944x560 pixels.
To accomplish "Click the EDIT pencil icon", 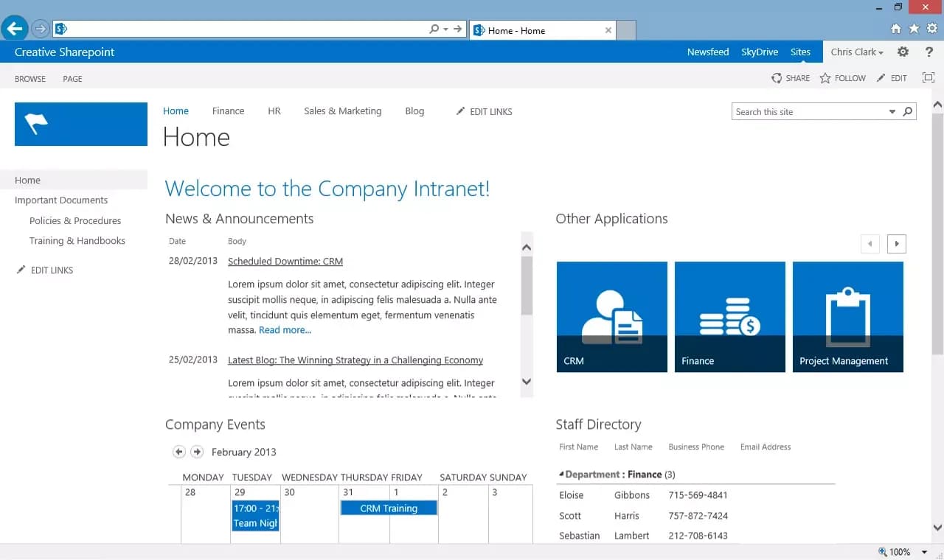I will pos(880,77).
